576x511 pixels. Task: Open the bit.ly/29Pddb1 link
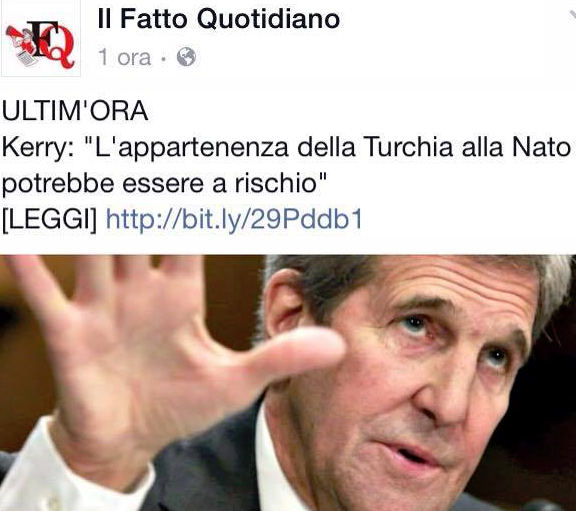pyautogui.click(x=234, y=219)
